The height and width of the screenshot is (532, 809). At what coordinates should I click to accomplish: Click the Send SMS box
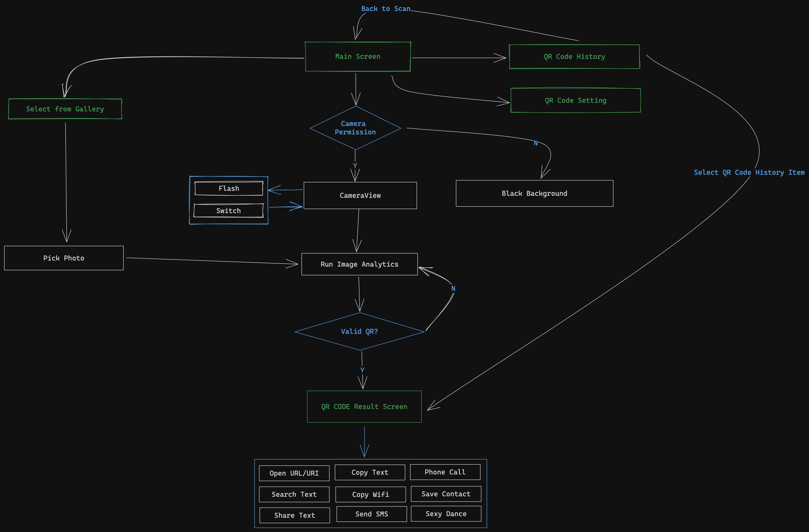click(372, 514)
